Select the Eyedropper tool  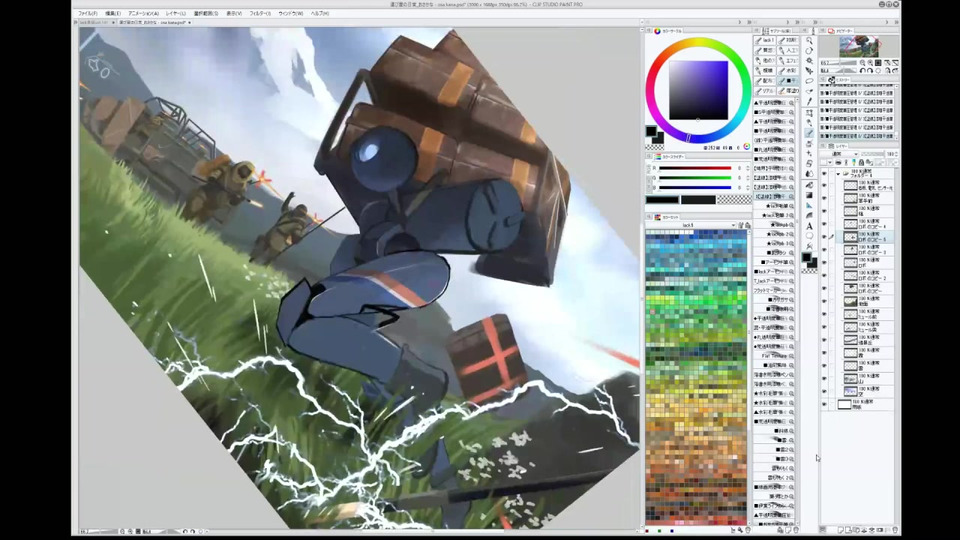pos(809,102)
